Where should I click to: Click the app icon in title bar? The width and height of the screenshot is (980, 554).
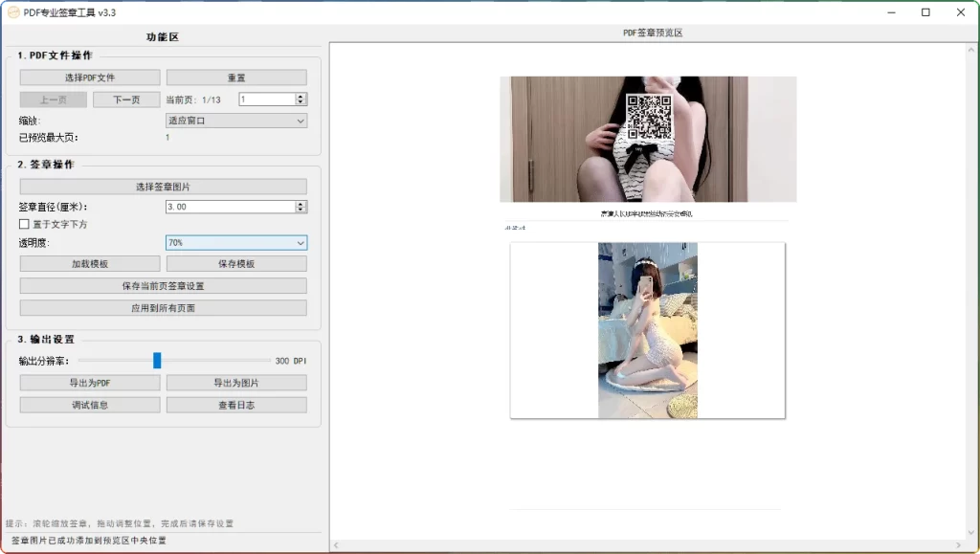[13, 12]
